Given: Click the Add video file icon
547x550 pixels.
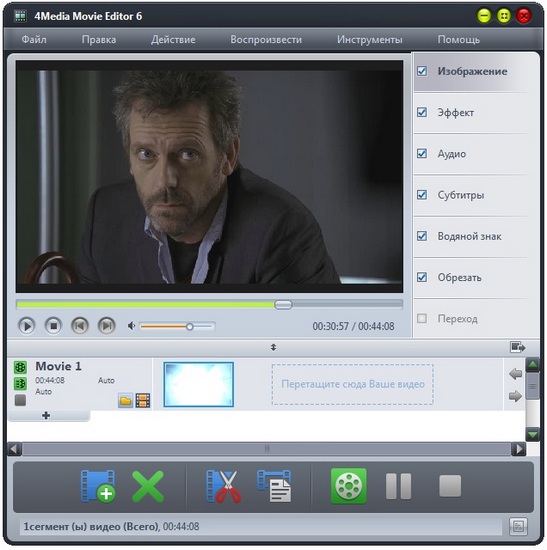Looking at the screenshot, I should [x=98, y=486].
